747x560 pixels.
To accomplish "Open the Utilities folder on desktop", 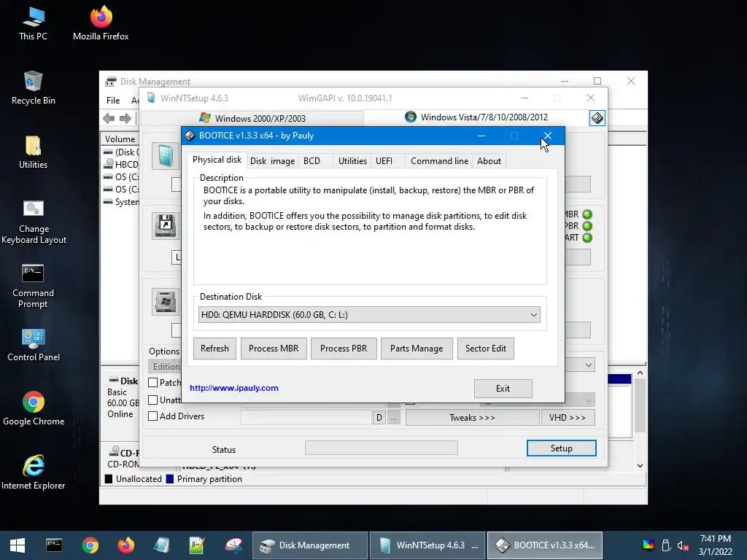I will [x=33, y=152].
